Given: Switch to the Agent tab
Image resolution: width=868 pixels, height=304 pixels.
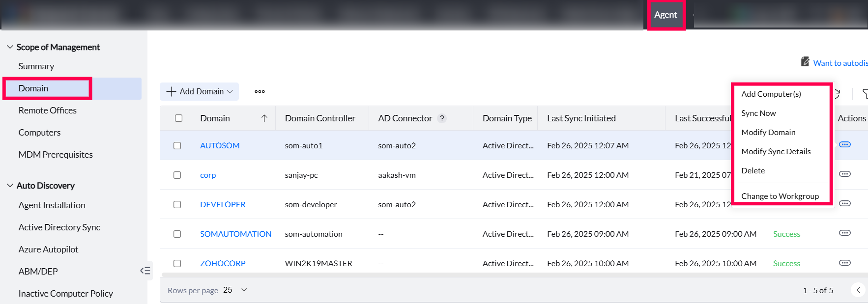Looking at the screenshot, I should [x=665, y=15].
